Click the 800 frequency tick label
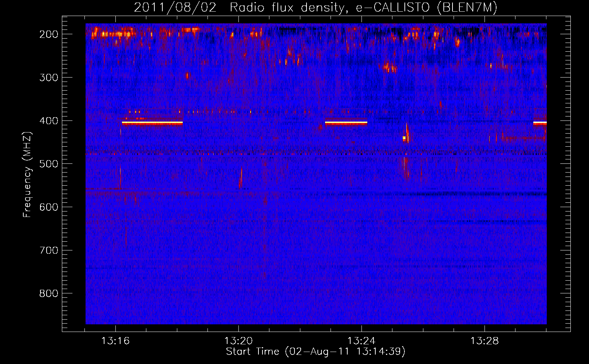Image resolution: width=589 pixels, height=364 pixels. click(x=49, y=293)
